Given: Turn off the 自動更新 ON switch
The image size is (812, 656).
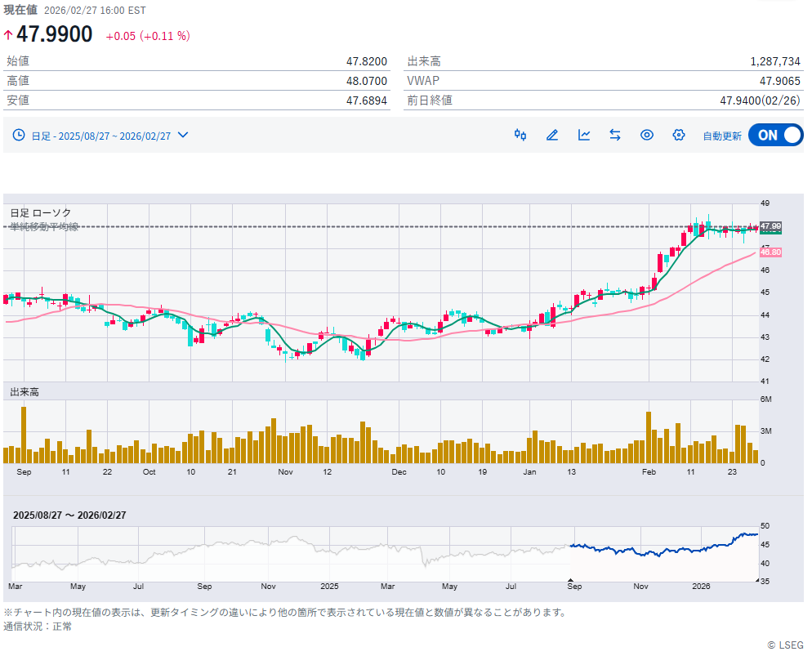Looking at the screenshot, I should click(x=775, y=136).
